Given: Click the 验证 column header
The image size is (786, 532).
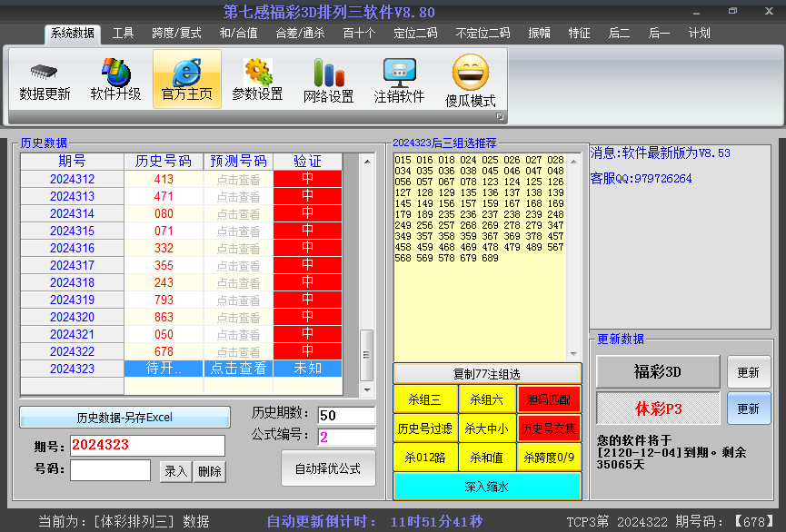Looking at the screenshot, I should click(x=308, y=162).
